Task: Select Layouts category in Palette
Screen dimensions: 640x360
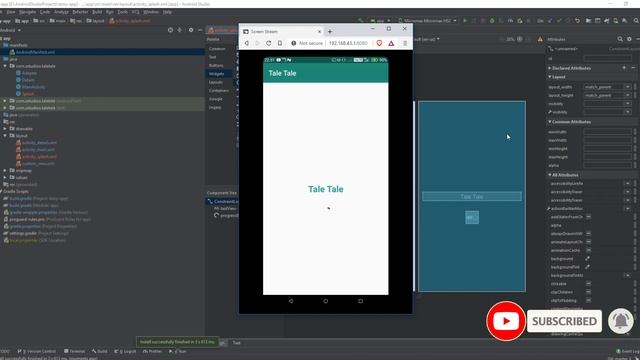Action: click(x=216, y=82)
